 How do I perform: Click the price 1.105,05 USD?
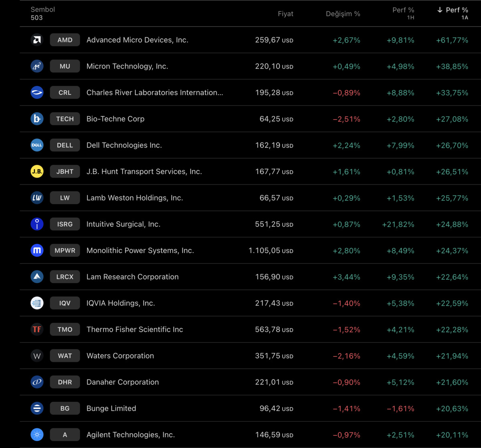click(271, 250)
